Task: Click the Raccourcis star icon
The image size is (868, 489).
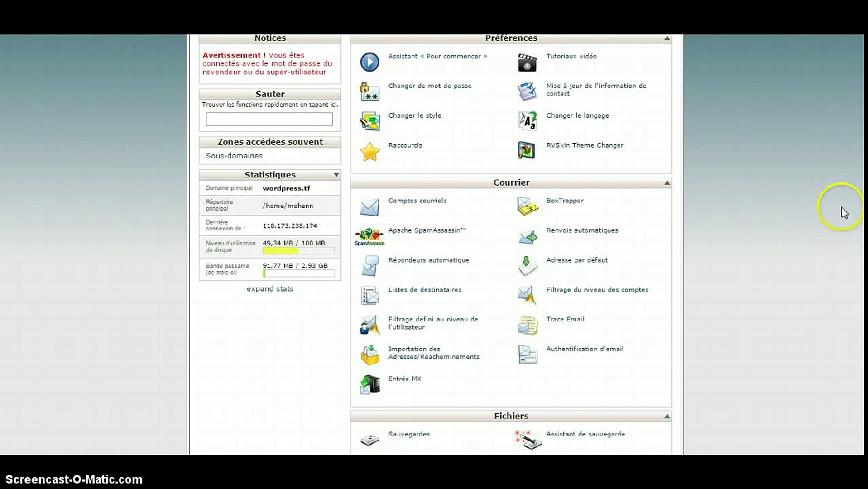Action: (x=369, y=151)
